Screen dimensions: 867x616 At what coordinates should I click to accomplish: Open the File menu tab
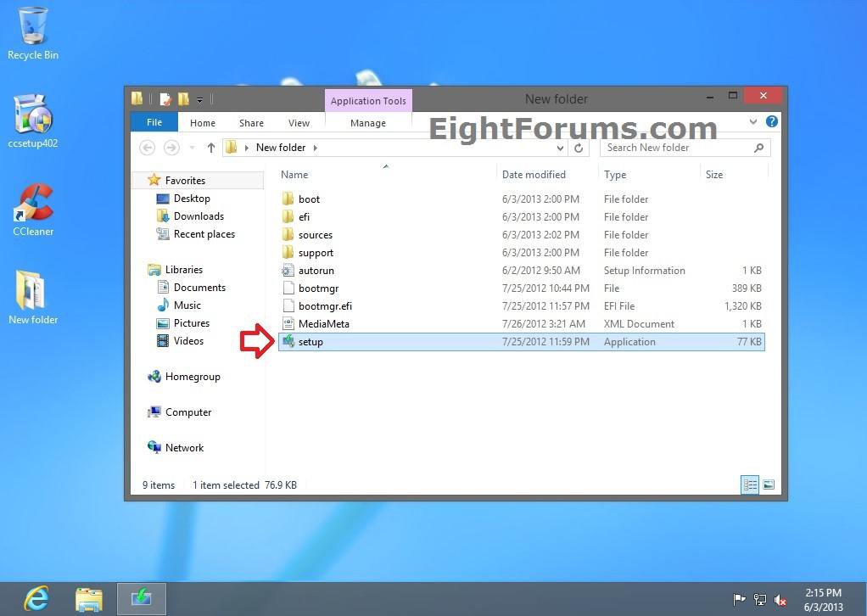pos(154,123)
